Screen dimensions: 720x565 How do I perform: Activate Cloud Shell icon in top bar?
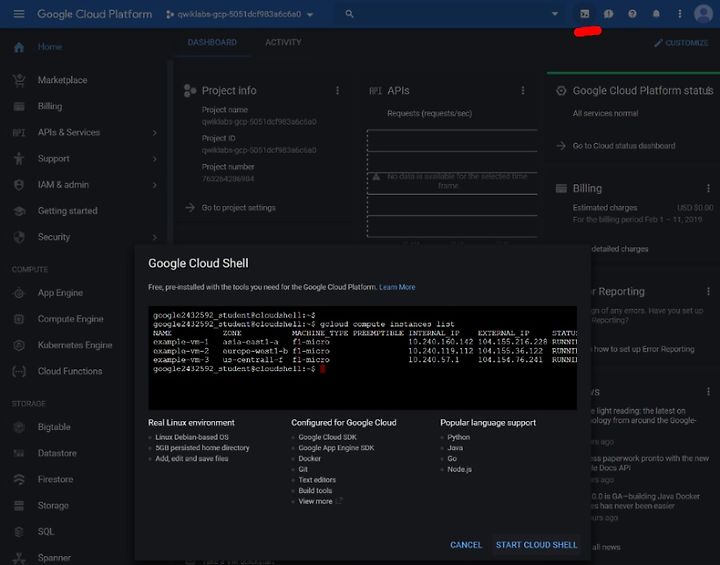pyautogui.click(x=585, y=14)
